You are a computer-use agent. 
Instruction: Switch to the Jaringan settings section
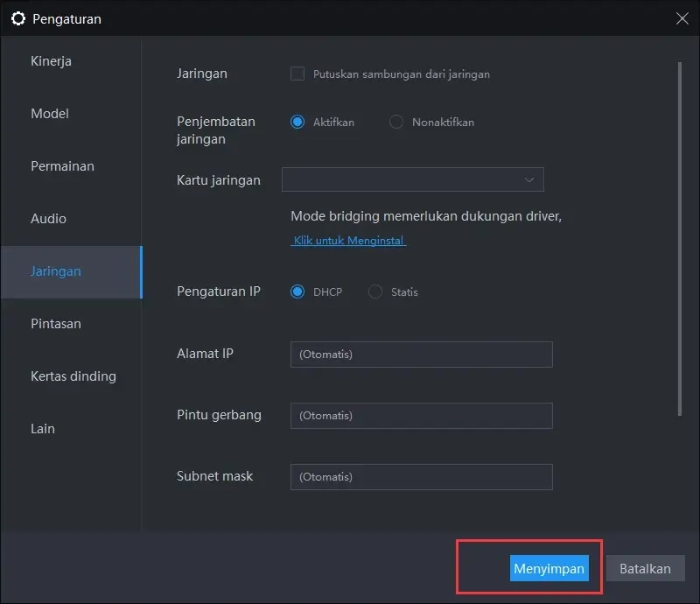click(55, 271)
